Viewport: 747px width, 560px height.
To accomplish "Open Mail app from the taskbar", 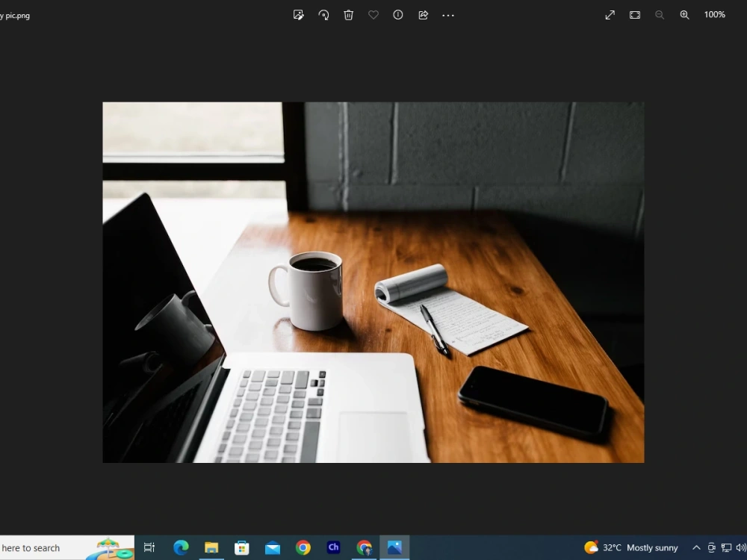I will [x=273, y=548].
